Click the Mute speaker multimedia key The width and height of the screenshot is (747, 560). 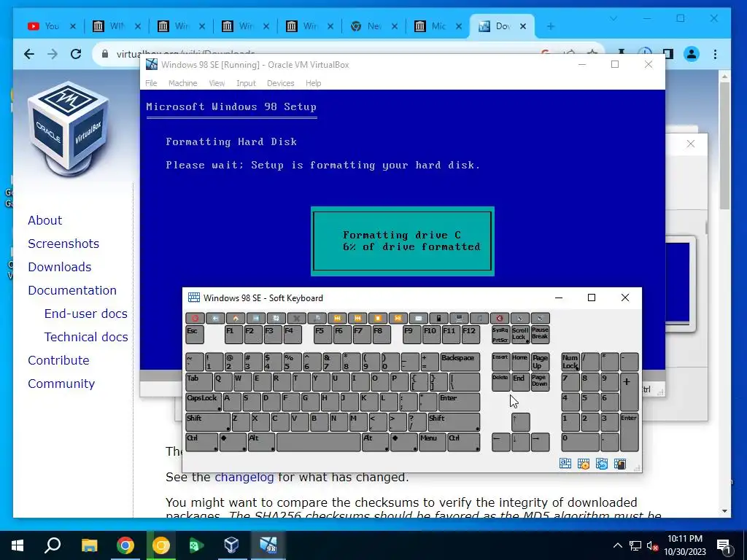tap(500, 318)
